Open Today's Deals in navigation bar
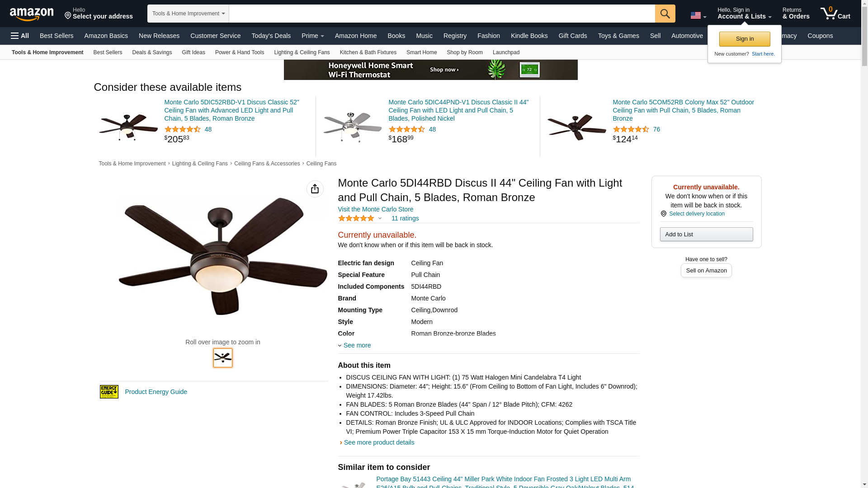This screenshot has width=868, height=488. pyautogui.click(x=271, y=36)
